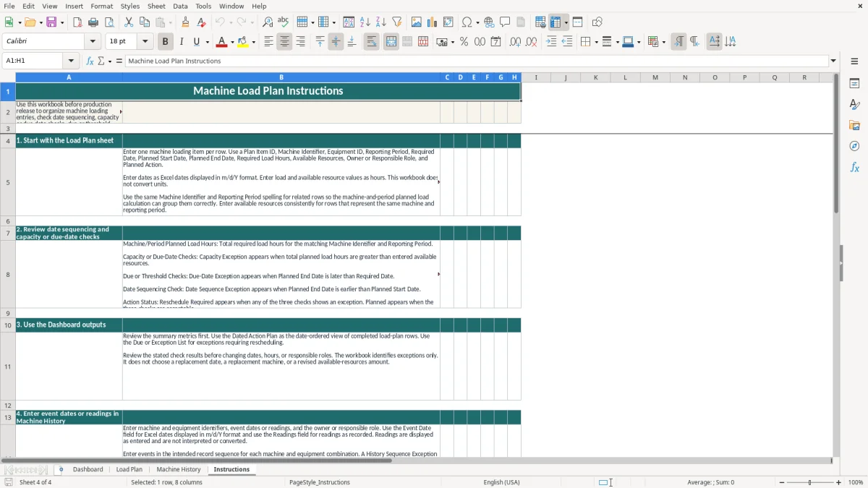
Task: Toggle Center Horizontally alignment
Action: point(284,42)
